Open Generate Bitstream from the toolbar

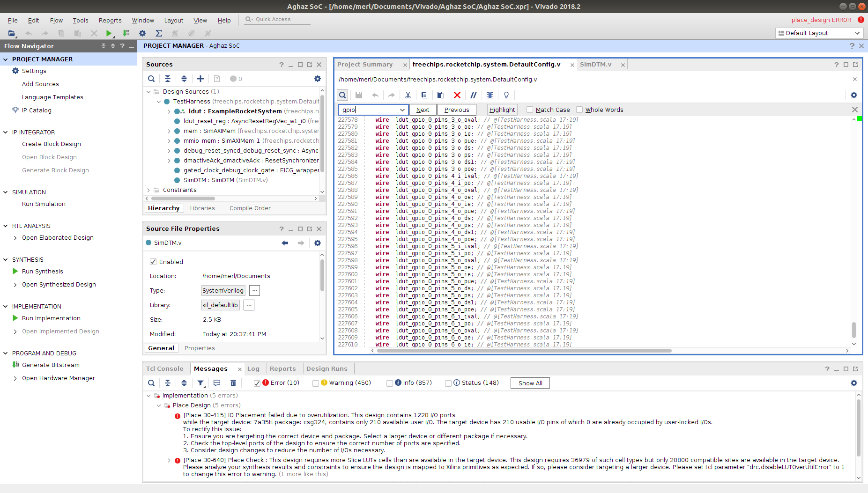[126, 33]
